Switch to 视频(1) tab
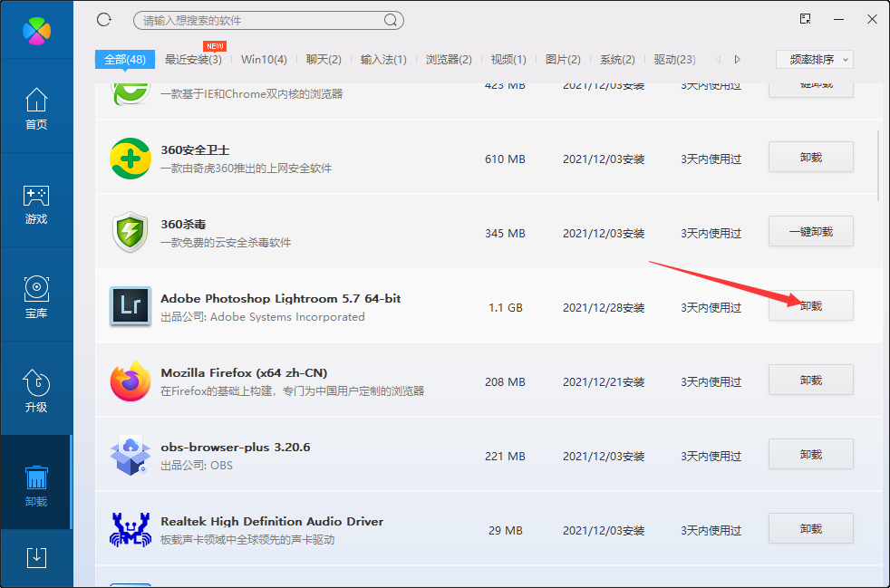Viewport: 890px width, 588px height. coord(508,59)
